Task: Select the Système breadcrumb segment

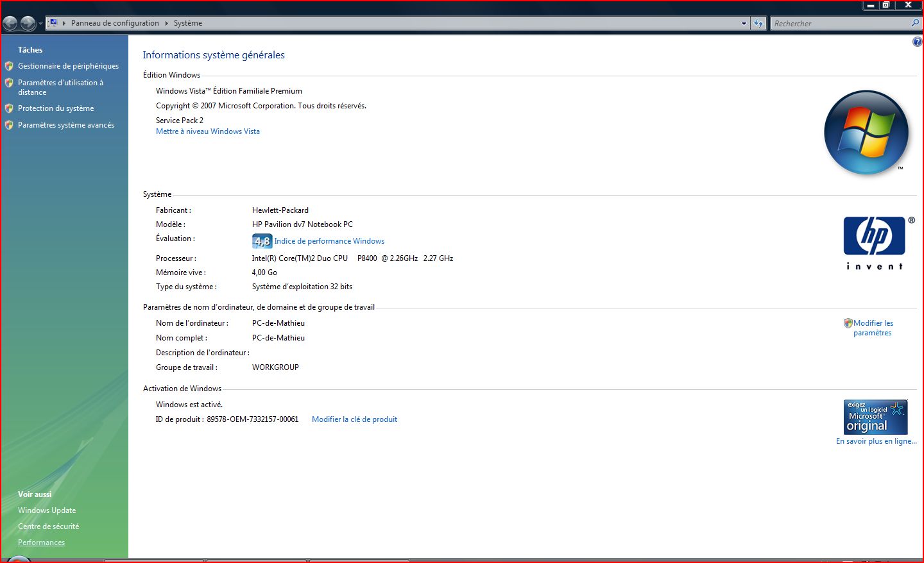Action: tap(188, 23)
